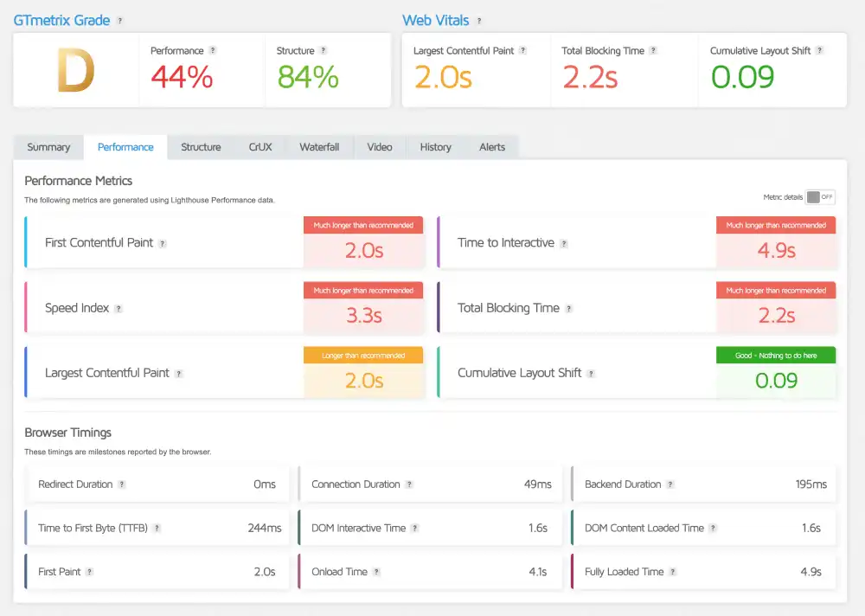The image size is (865, 616).
Task: Click the Largest Contentful Paint help icon
Action: 178,374
